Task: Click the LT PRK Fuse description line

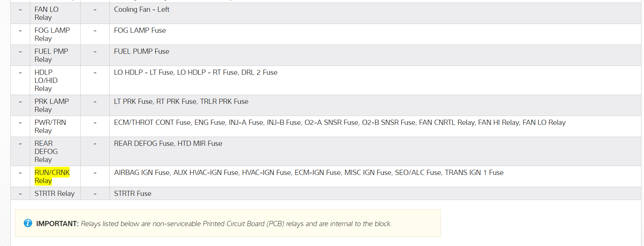Action: click(181, 102)
